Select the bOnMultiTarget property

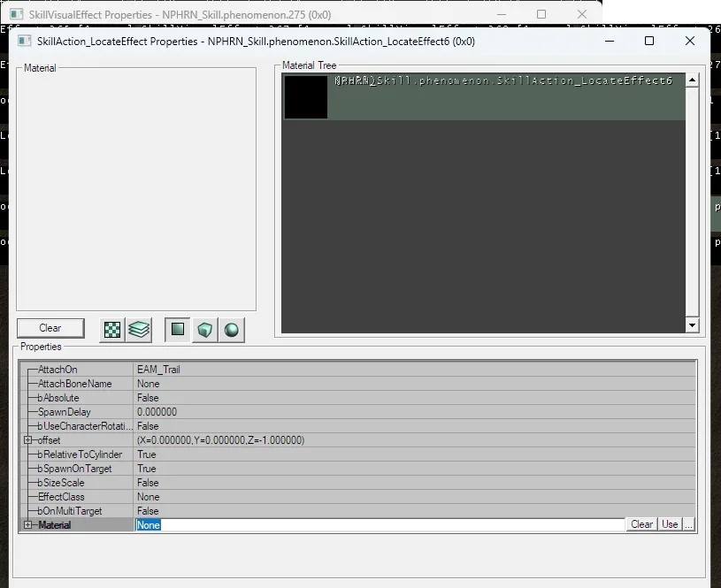tap(69, 511)
